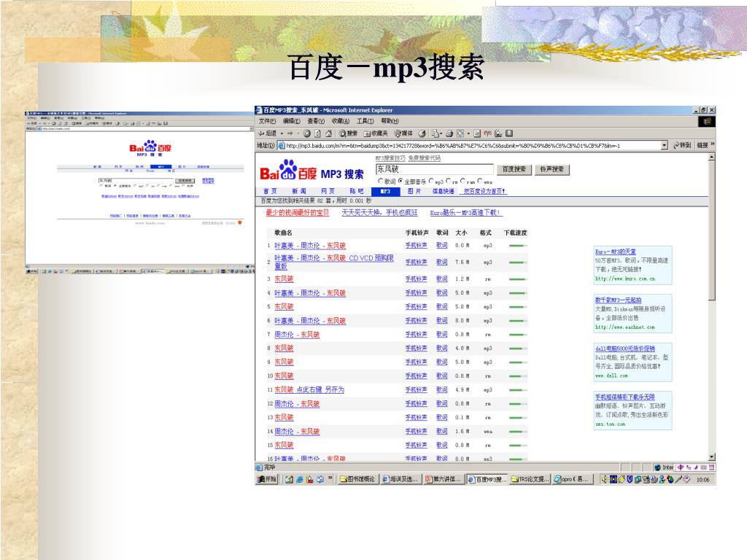
Task: Expand the 链接 links toolbar chevron
Action: (x=713, y=144)
